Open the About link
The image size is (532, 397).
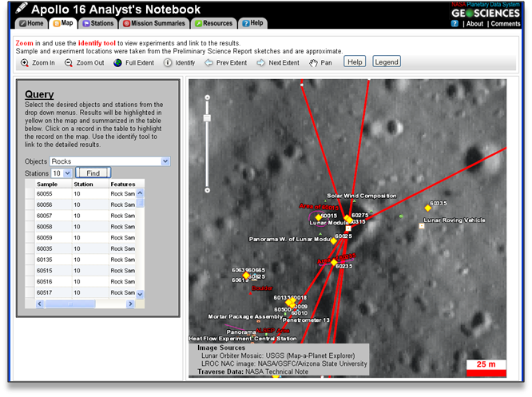click(474, 24)
